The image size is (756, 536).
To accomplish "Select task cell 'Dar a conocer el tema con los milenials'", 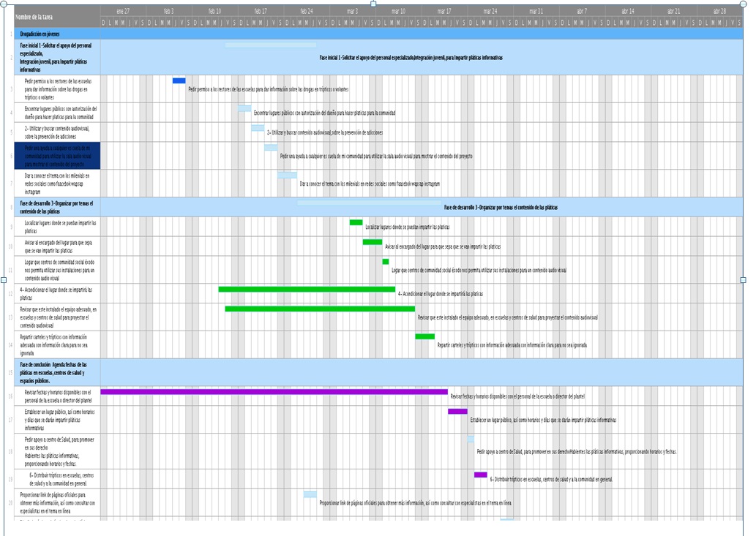I will coord(57,184).
